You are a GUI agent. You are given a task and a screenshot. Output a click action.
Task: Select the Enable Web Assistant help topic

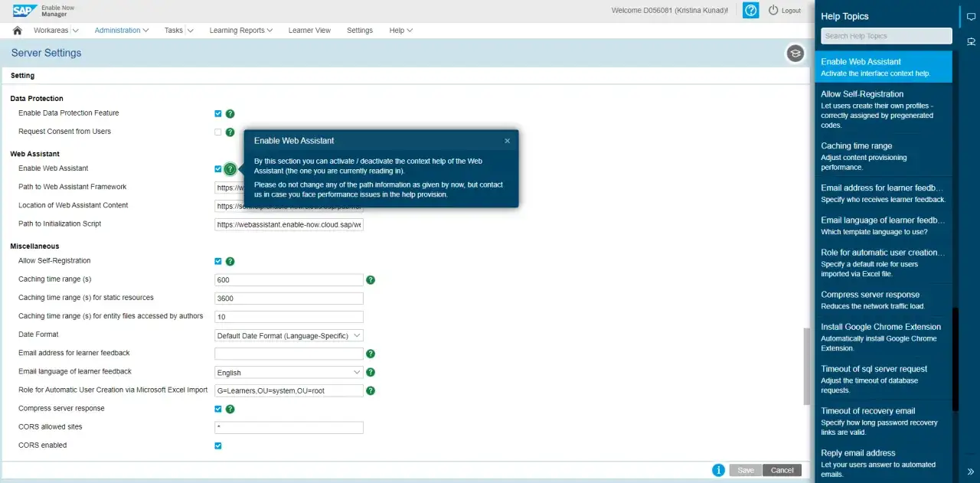tap(884, 67)
